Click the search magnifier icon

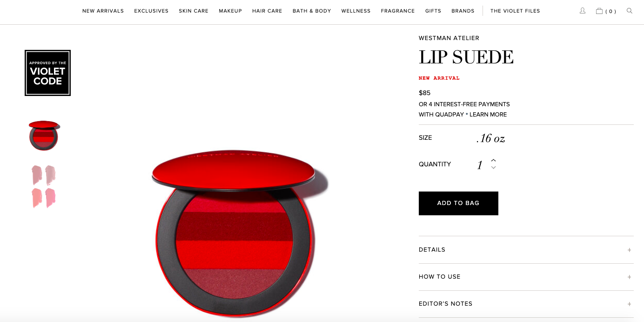pos(630,11)
